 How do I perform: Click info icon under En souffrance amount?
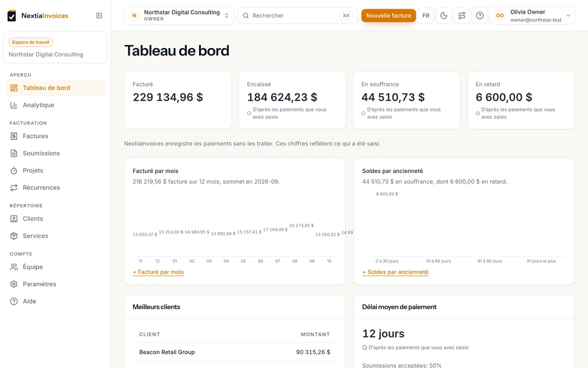pyautogui.click(x=364, y=113)
